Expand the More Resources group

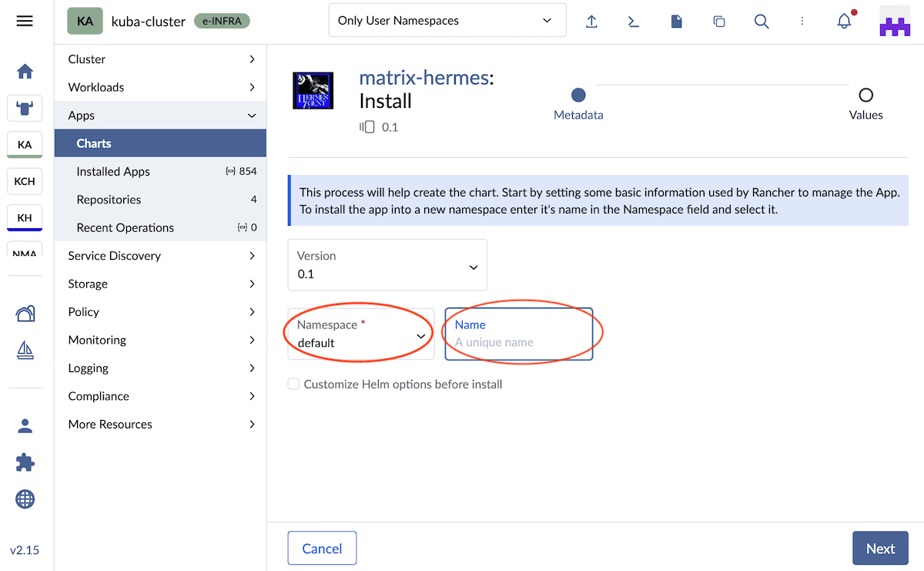coord(161,425)
